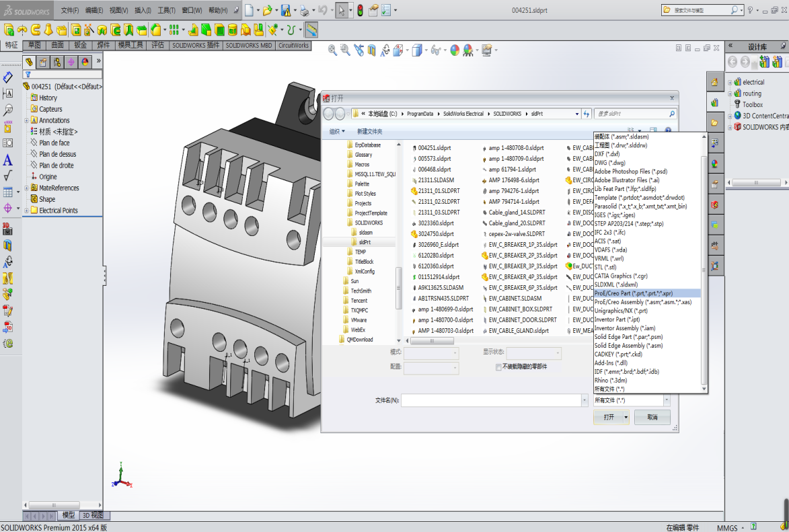Click the 3D camera icon in left toolbar
Image resolution: width=789 pixels, height=532 pixels.
7,229
